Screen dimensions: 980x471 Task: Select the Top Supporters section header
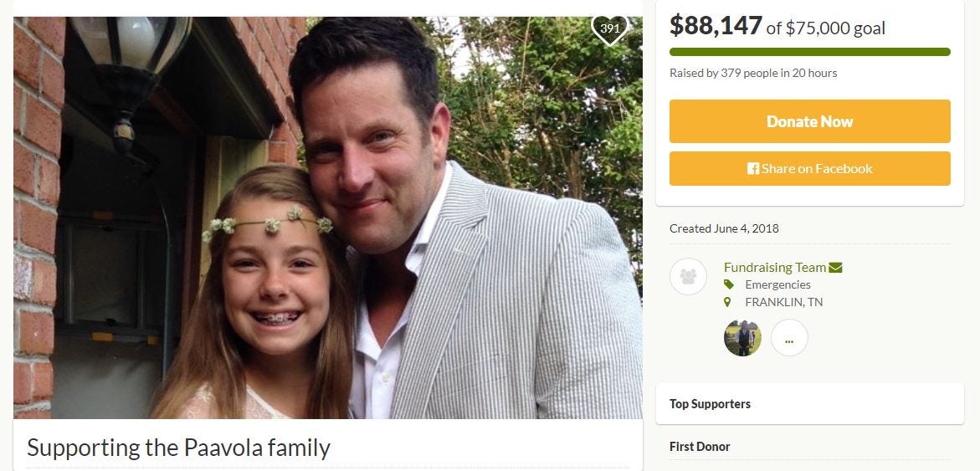[710, 404]
